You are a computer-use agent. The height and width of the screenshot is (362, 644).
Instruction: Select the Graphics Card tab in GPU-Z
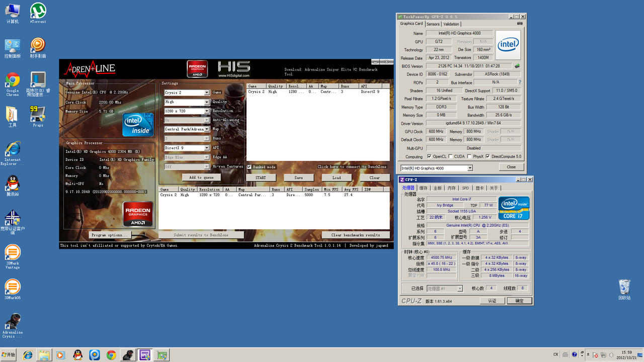412,24
